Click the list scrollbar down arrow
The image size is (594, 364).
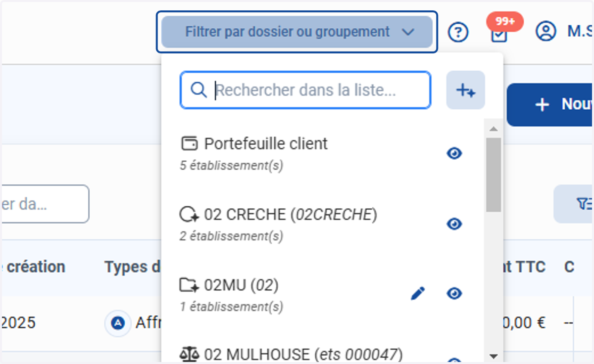(493, 356)
